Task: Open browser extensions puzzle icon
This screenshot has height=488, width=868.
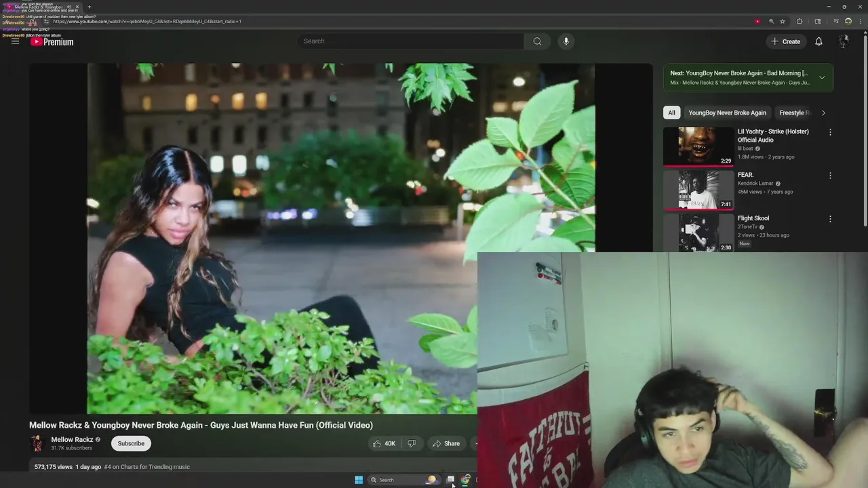Action: (800, 21)
